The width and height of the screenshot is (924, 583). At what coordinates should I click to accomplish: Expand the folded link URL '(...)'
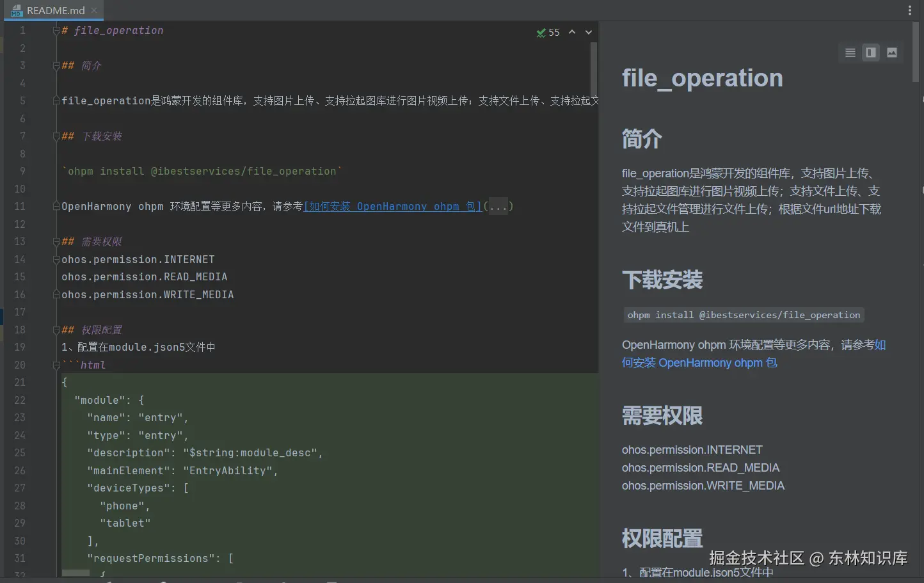point(498,207)
